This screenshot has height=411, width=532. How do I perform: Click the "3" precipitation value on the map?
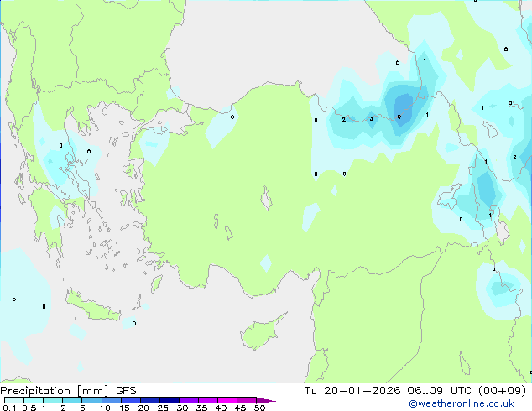point(372,119)
